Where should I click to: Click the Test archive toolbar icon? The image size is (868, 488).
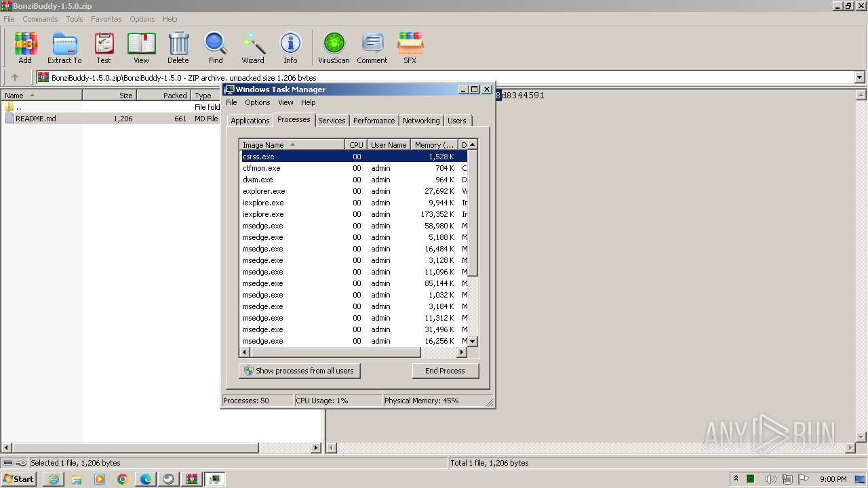(104, 47)
